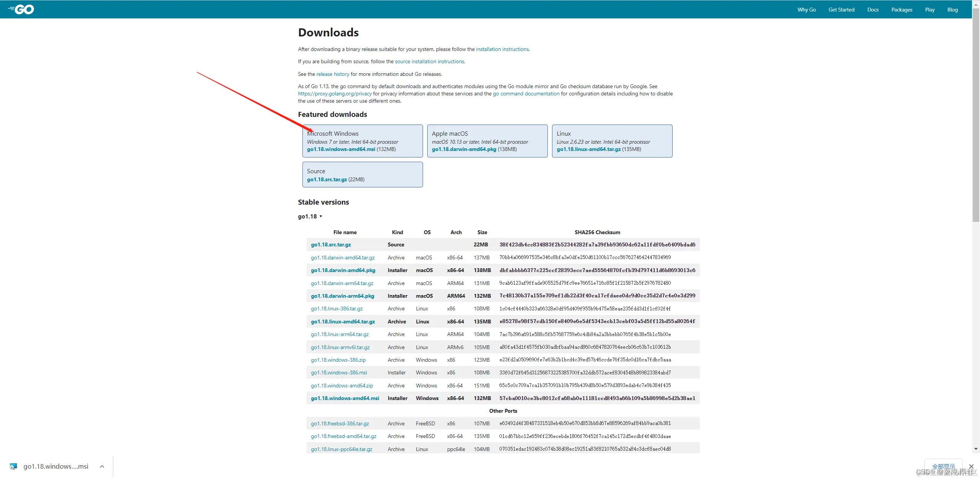Click the Docs navigation link
Viewport: 980px width, 479px height.
click(872, 10)
